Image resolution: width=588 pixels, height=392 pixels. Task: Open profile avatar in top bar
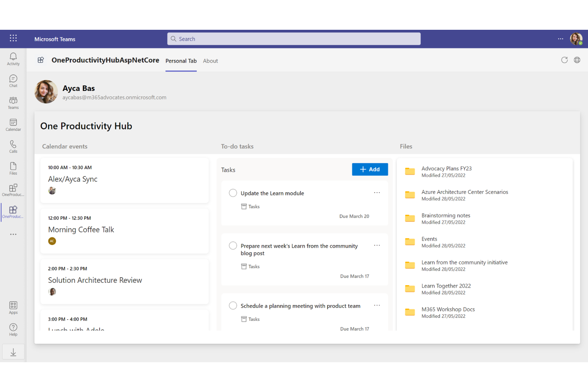[576, 39]
